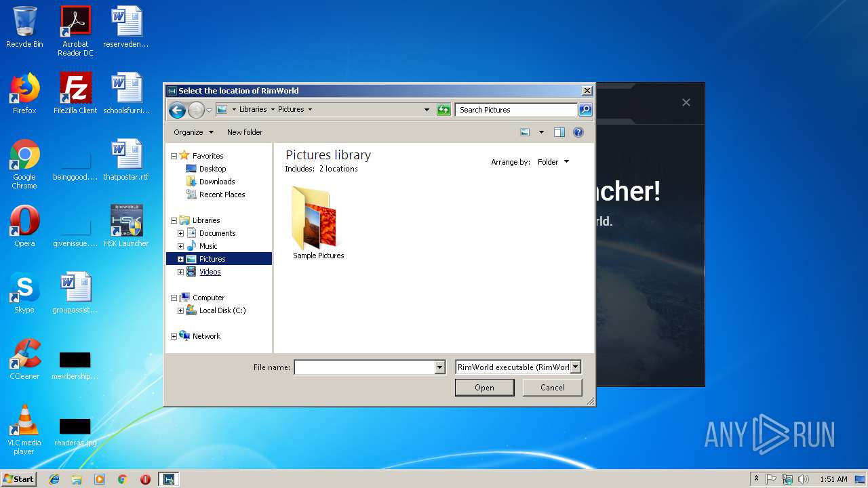Close the HSK Launcher window with the X
The width and height of the screenshot is (868, 488).
click(686, 102)
